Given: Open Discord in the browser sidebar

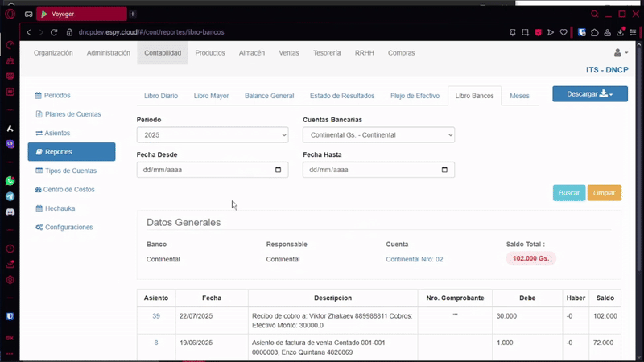Looking at the screenshot, I should pyautogui.click(x=10, y=212).
